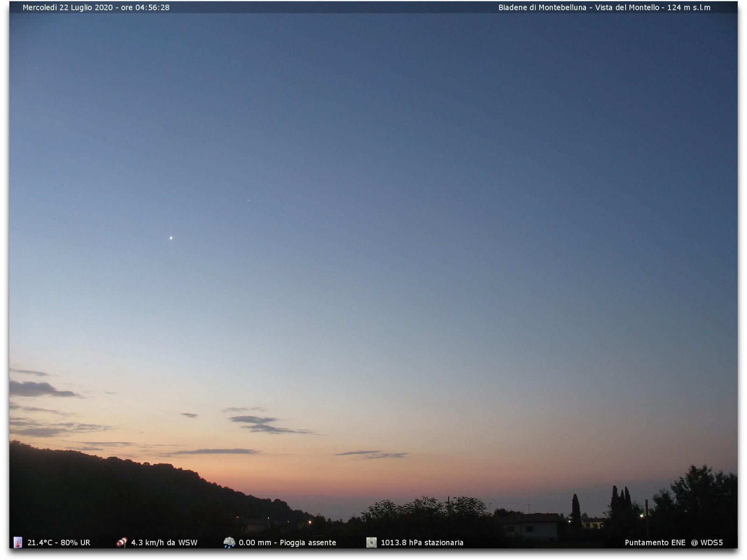The width and height of the screenshot is (747, 560).
Task: Click the '0.00 mm - Pioggia assente' rain reading
Action: tap(287, 543)
